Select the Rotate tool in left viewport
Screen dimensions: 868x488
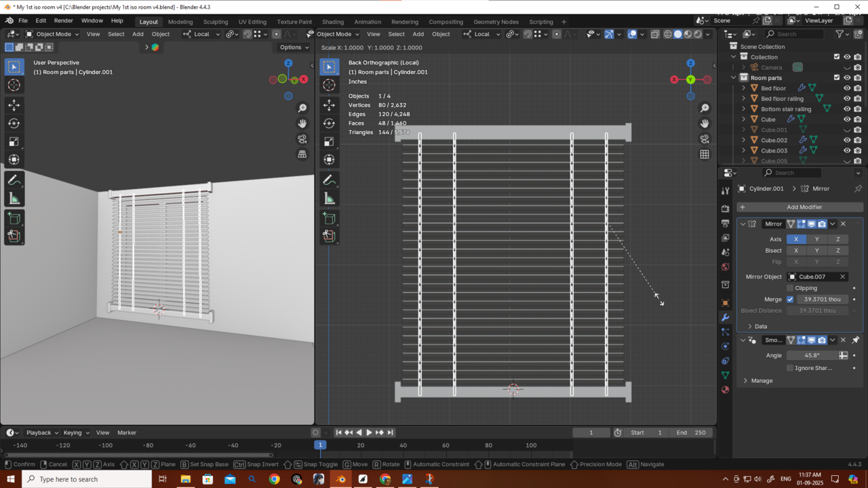click(x=14, y=123)
